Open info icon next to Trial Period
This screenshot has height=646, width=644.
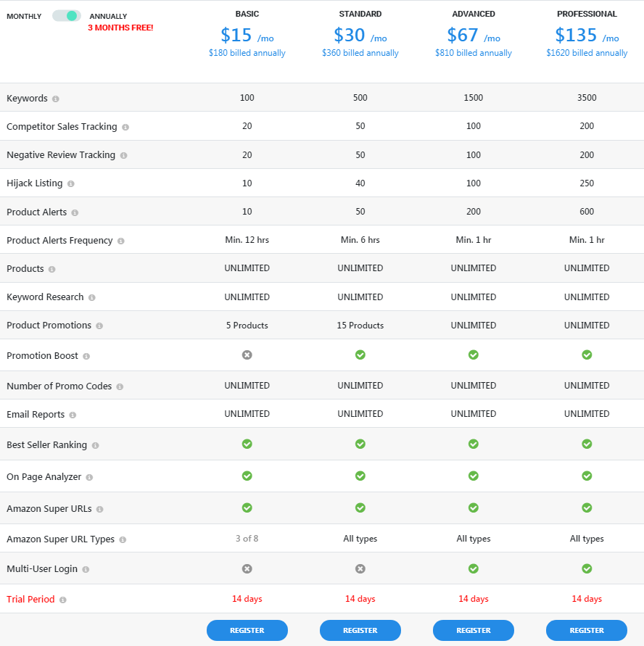62,600
